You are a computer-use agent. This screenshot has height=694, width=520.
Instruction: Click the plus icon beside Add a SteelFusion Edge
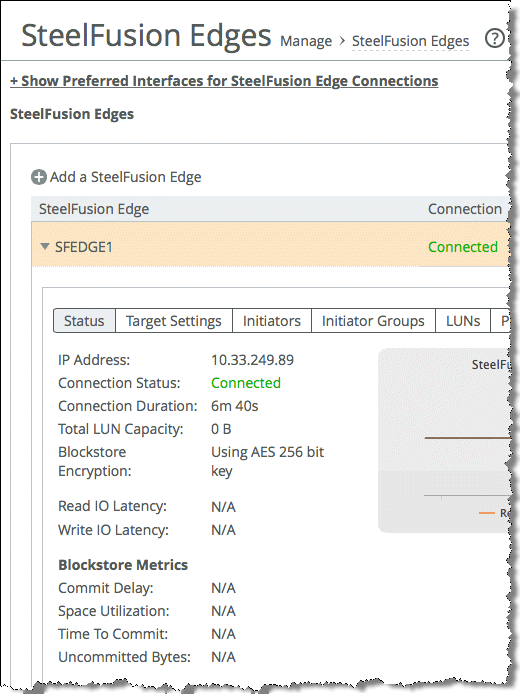pyautogui.click(x=39, y=177)
